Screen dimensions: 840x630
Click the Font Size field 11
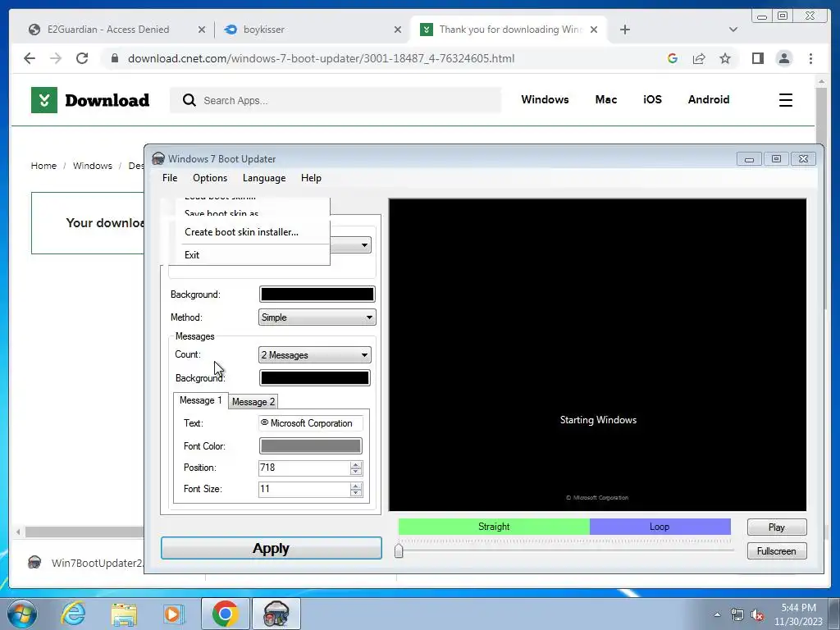(304, 489)
